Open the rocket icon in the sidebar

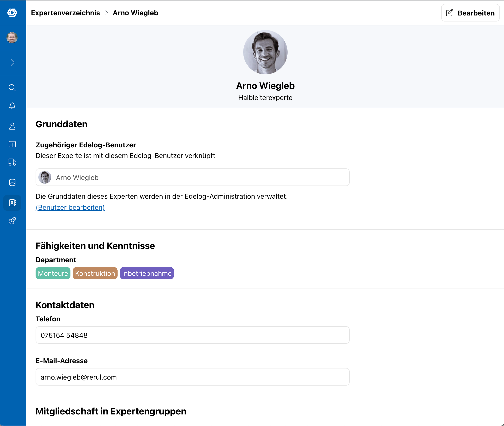click(x=12, y=221)
